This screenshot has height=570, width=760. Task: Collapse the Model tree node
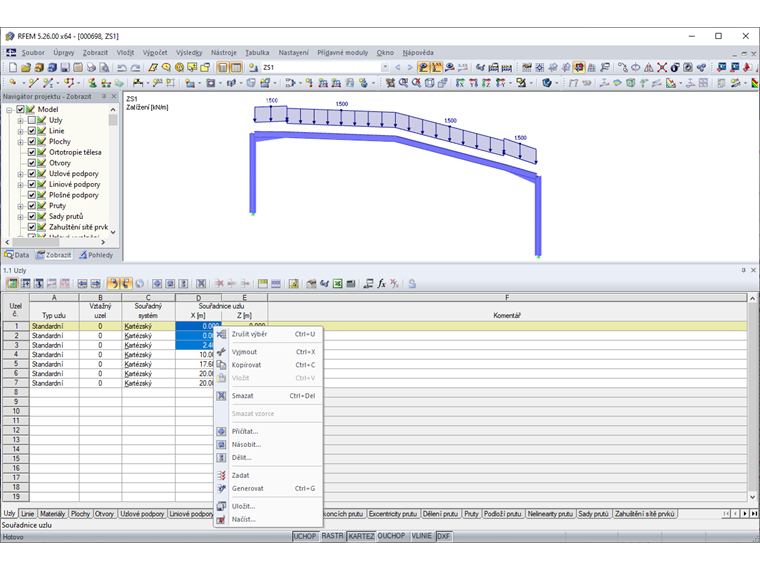[9, 110]
